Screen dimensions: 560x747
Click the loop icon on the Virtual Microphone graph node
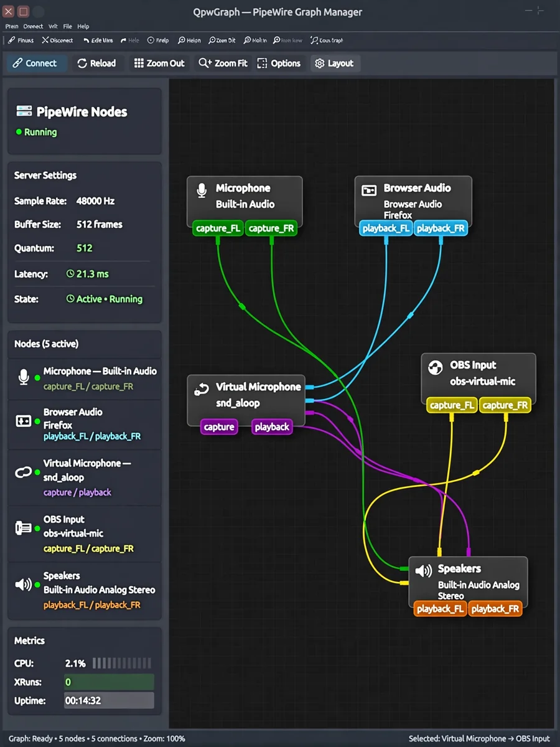201,390
